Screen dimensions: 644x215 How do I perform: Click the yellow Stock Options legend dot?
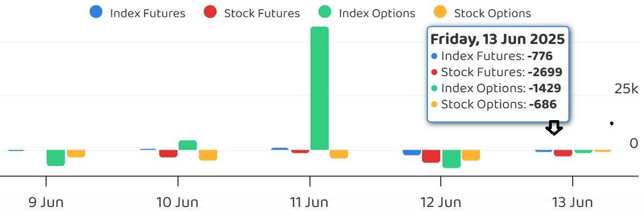click(440, 13)
